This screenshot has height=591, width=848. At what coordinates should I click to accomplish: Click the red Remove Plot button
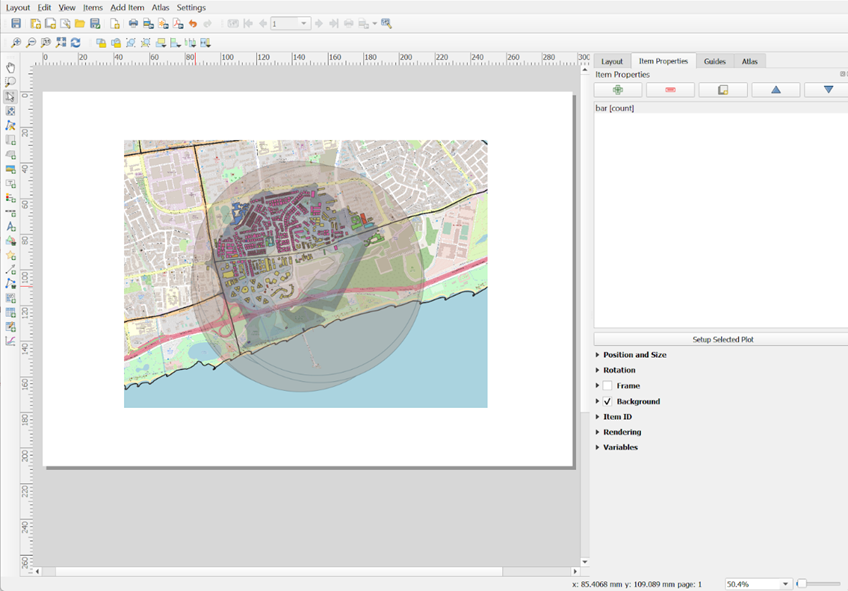click(670, 90)
